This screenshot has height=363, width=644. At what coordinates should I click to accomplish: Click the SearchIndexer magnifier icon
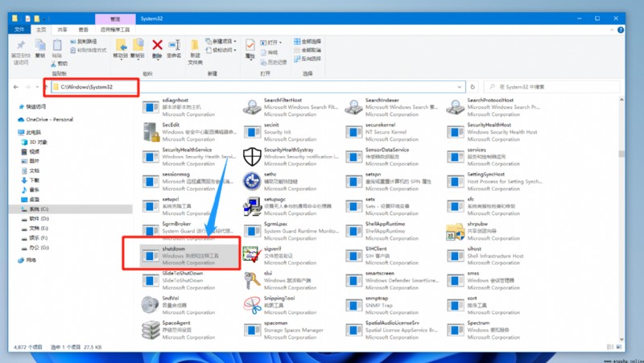click(353, 108)
